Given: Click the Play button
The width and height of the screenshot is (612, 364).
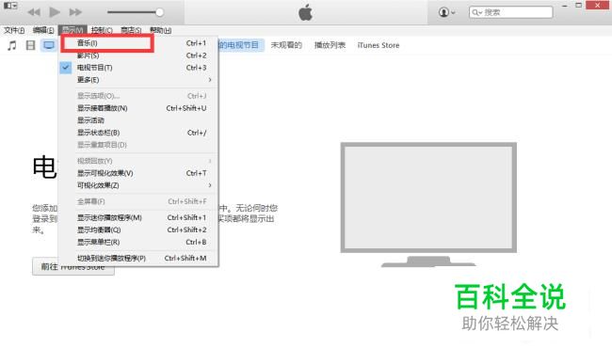Looking at the screenshot, I should 55,12.
